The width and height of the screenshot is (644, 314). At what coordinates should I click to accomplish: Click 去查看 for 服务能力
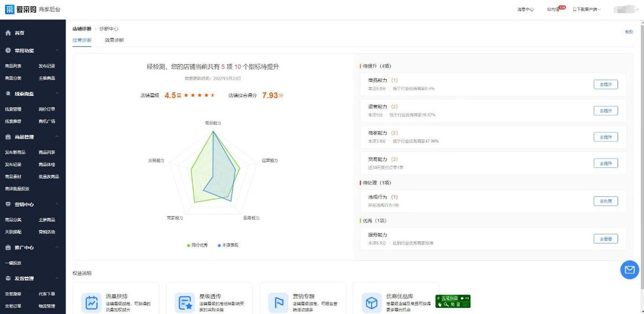point(605,239)
